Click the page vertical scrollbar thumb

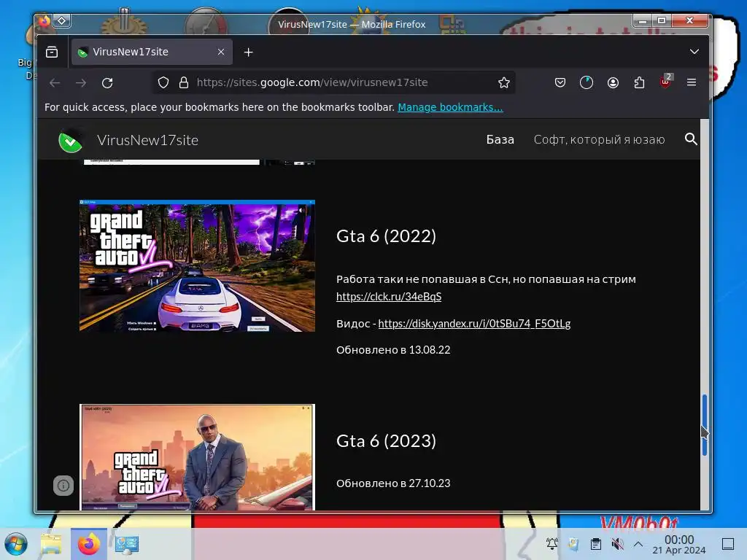point(705,425)
